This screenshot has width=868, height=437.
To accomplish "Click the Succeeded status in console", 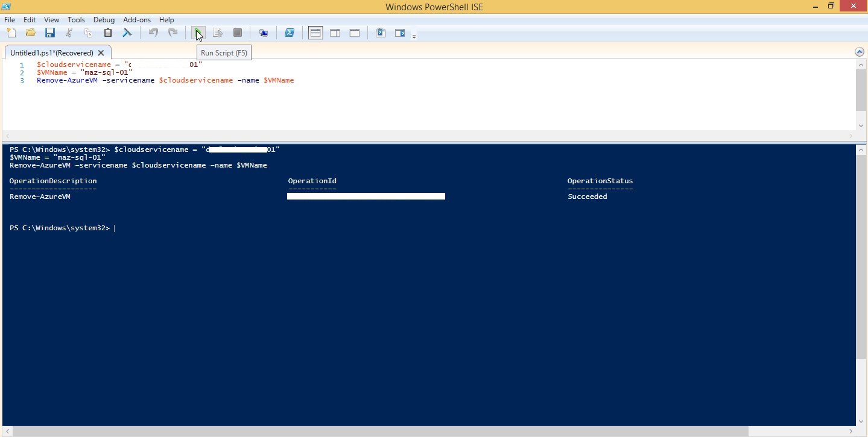I will pos(587,196).
